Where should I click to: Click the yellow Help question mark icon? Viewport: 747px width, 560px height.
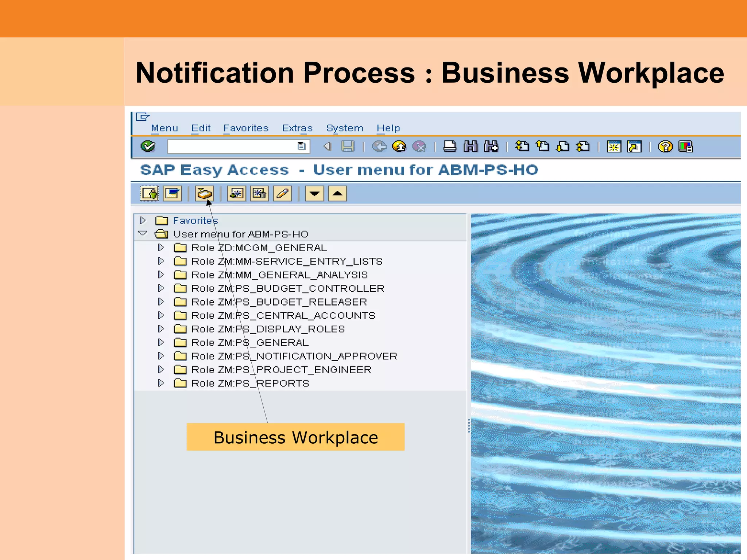pyautogui.click(x=665, y=147)
